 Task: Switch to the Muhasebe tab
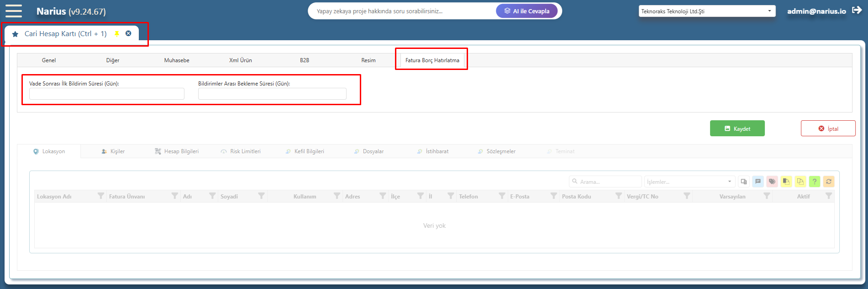tap(177, 60)
